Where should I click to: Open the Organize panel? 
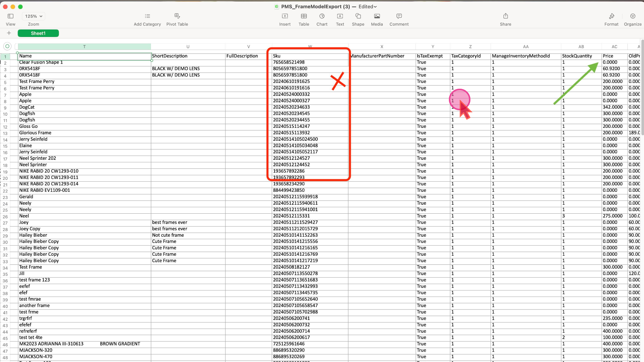pyautogui.click(x=632, y=16)
